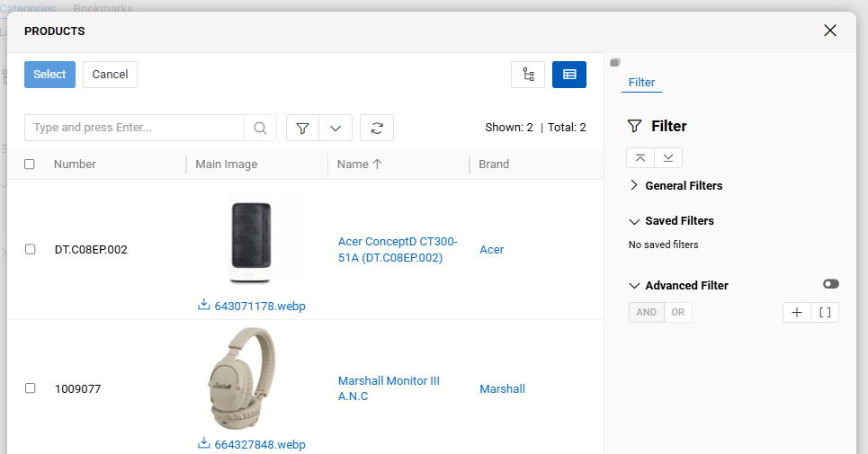Click the DT.C08EP.002 number cell
Viewport: 868px width, 454px height.
(91, 250)
